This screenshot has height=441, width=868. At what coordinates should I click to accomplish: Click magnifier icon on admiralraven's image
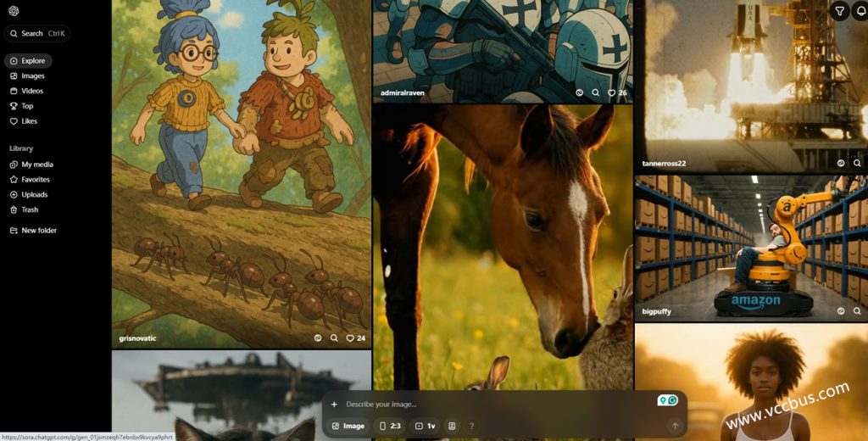596,92
